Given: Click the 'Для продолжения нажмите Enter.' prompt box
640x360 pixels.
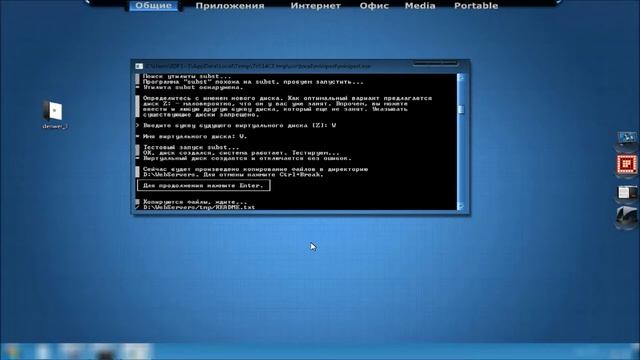Looking at the screenshot, I should click(204, 185).
